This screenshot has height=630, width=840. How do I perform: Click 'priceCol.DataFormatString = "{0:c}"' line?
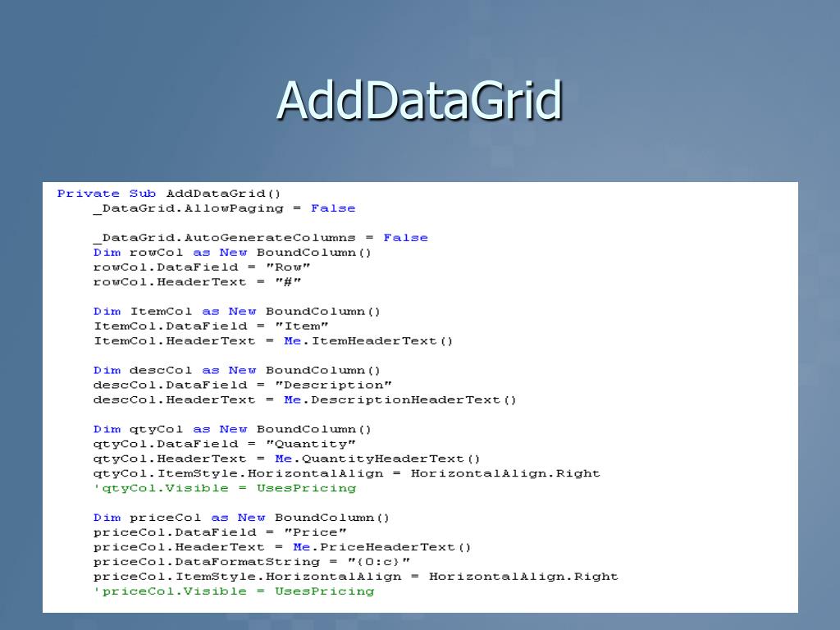(252, 562)
